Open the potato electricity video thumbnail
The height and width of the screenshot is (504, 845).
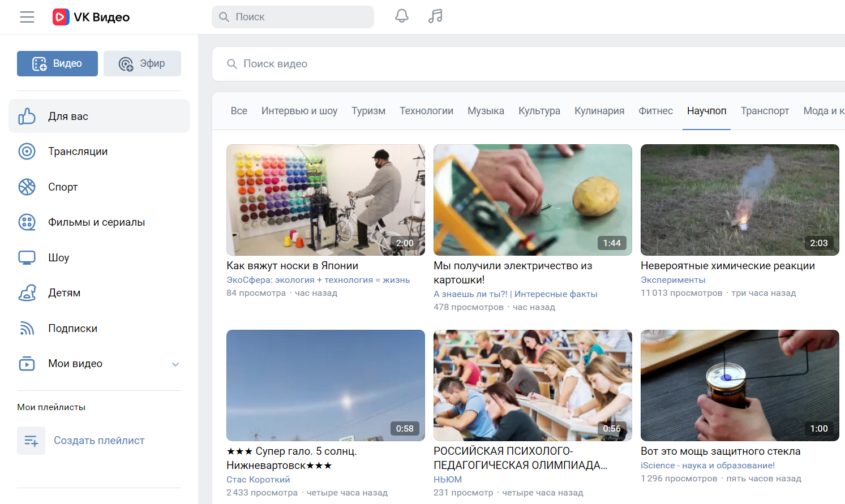[x=533, y=200]
